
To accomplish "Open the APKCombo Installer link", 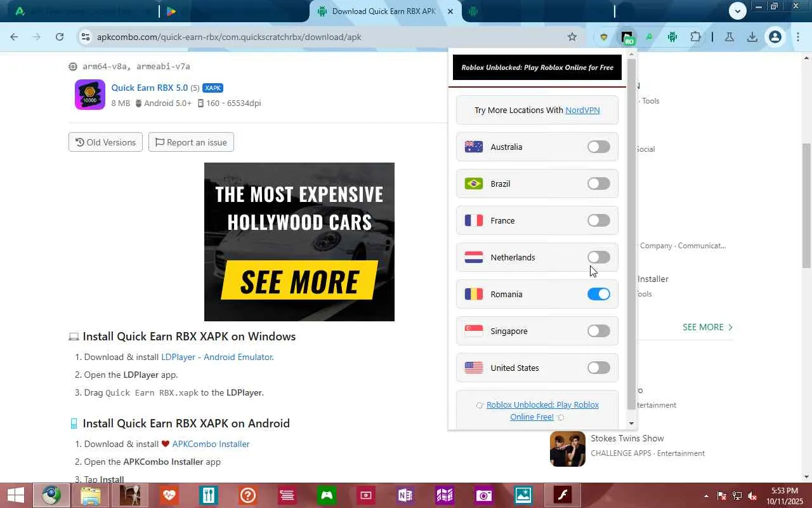I will point(211,444).
